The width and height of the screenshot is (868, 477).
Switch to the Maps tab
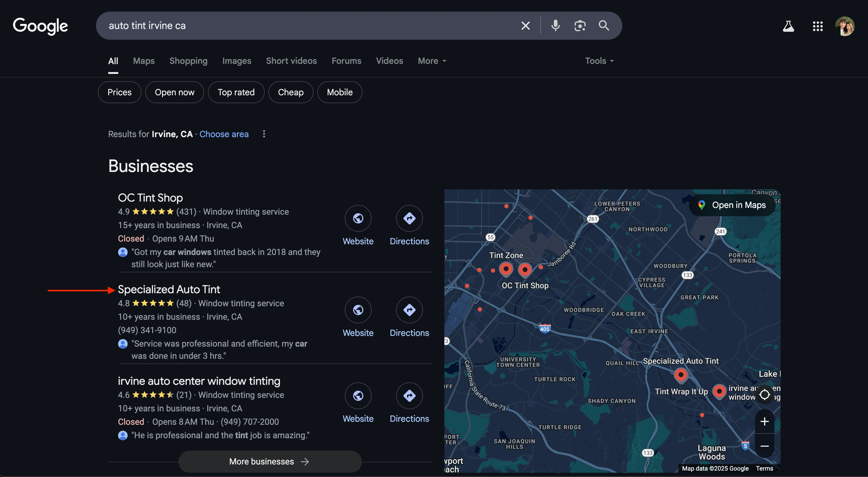[x=144, y=61]
